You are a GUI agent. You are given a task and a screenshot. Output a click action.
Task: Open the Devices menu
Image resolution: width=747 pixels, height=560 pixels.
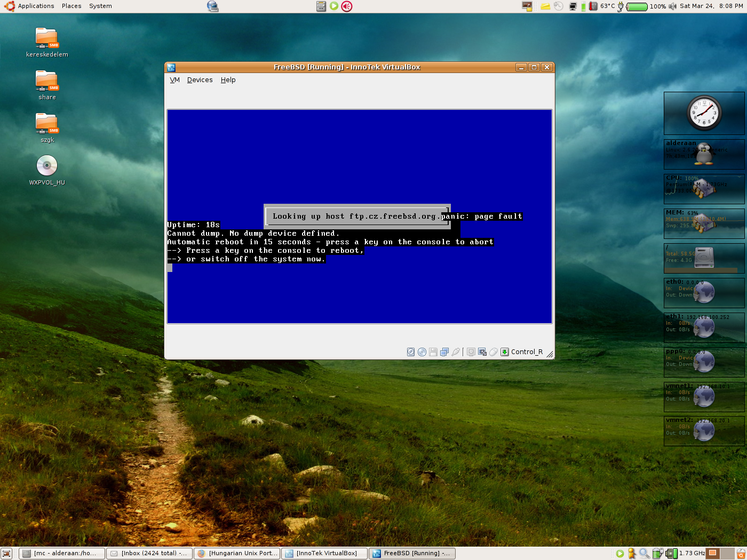pos(200,80)
